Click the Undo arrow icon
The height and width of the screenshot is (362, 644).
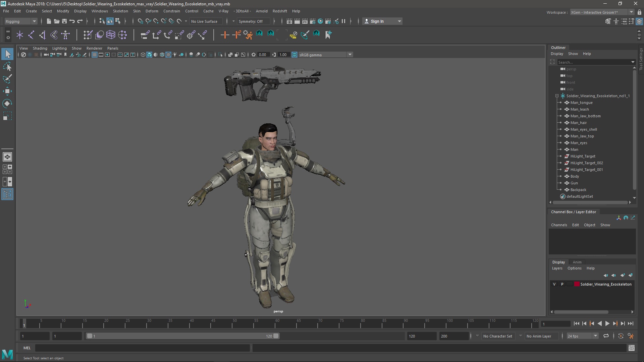click(x=72, y=21)
